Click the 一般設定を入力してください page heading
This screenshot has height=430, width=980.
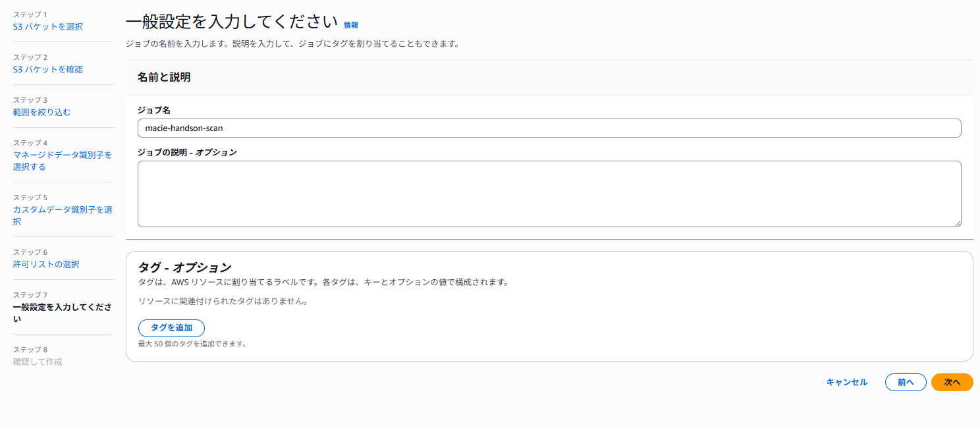[x=231, y=22]
